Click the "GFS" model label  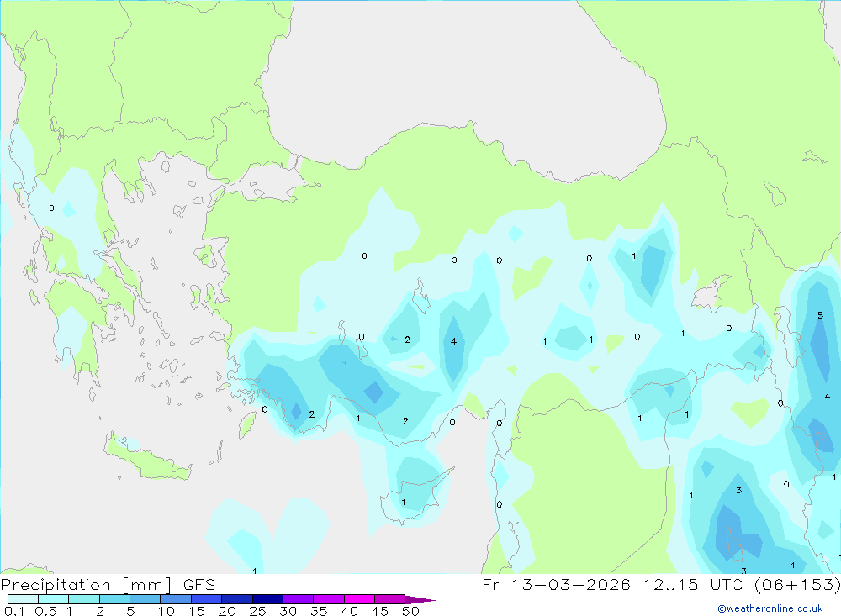pyautogui.click(x=199, y=584)
